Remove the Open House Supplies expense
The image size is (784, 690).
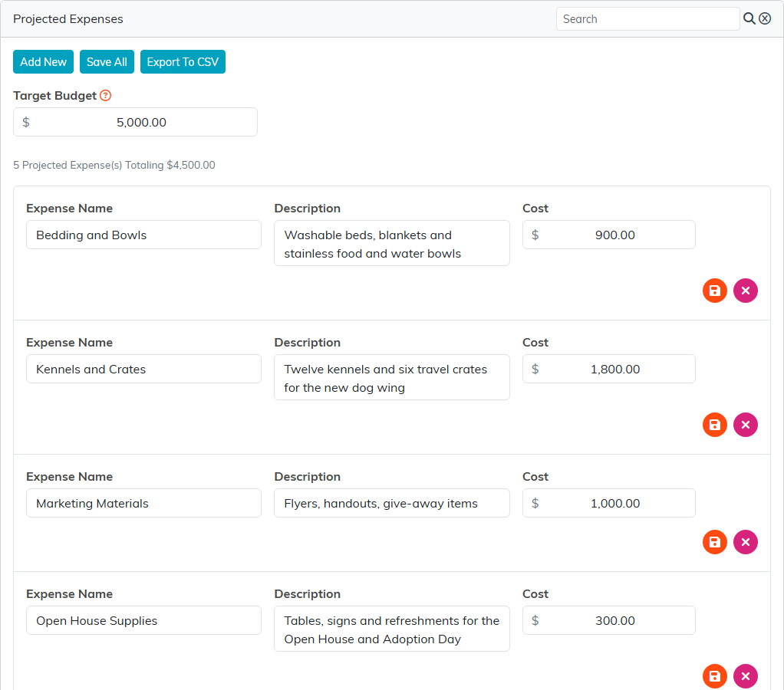pos(746,676)
